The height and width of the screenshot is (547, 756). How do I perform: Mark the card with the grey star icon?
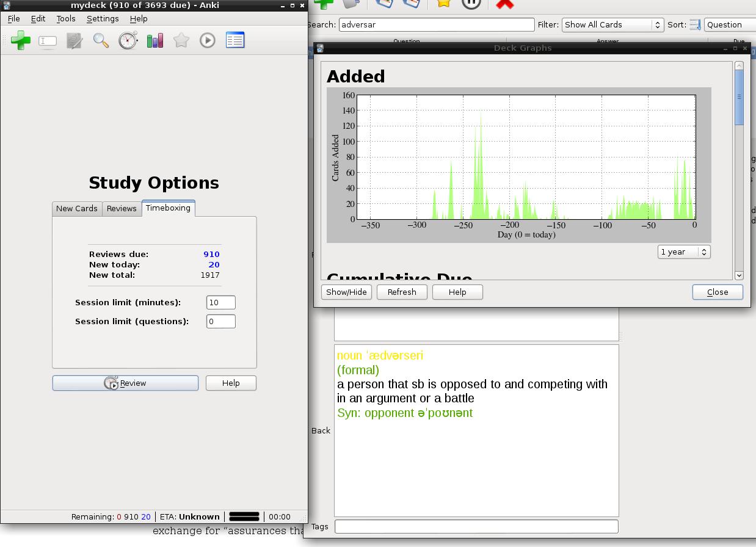coord(181,40)
